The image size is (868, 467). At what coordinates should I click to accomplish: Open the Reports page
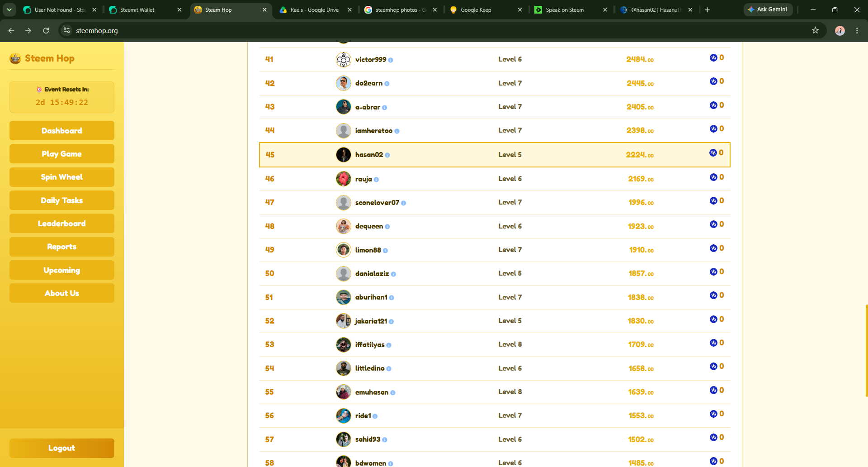(62, 247)
